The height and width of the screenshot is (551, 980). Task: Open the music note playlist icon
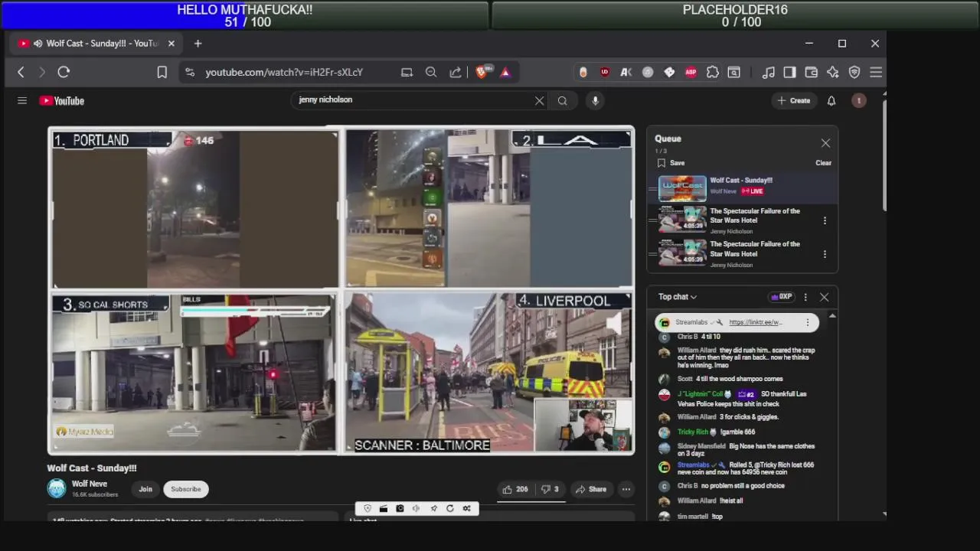click(768, 72)
